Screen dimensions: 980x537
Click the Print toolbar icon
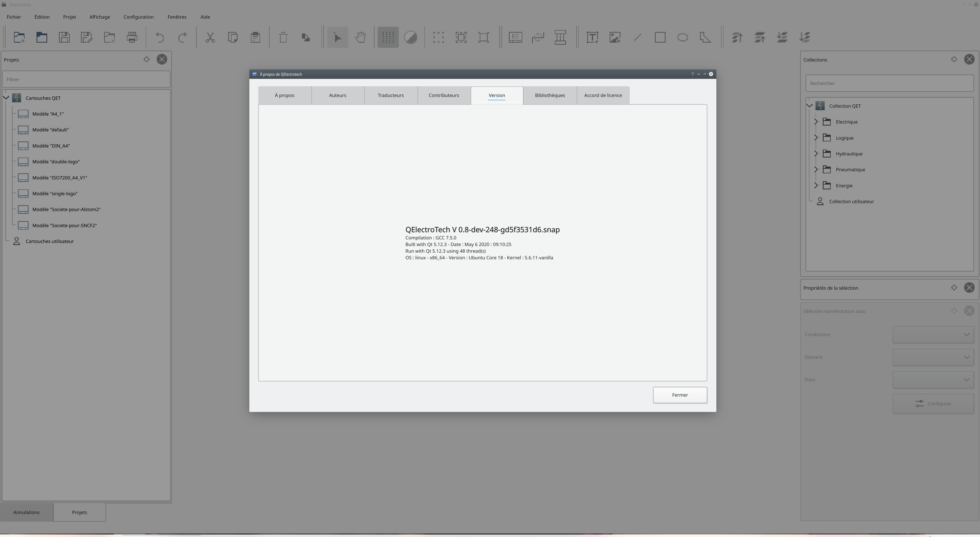click(x=132, y=37)
